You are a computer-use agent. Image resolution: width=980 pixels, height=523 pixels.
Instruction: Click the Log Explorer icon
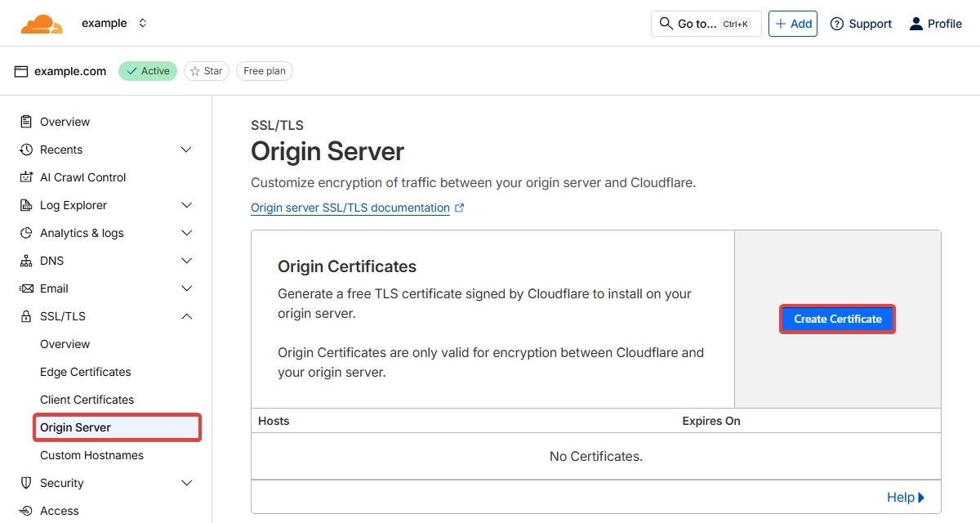tap(26, 205)
